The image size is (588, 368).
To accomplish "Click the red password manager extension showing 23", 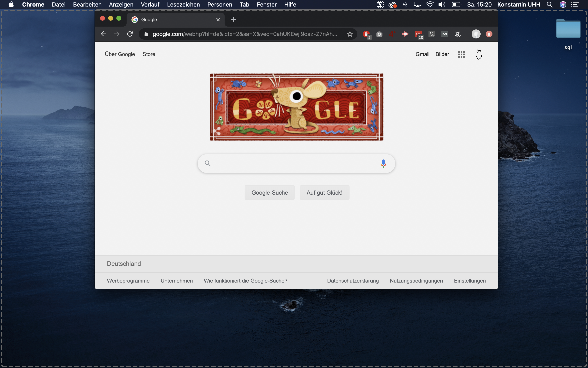I will coord(419,34).
